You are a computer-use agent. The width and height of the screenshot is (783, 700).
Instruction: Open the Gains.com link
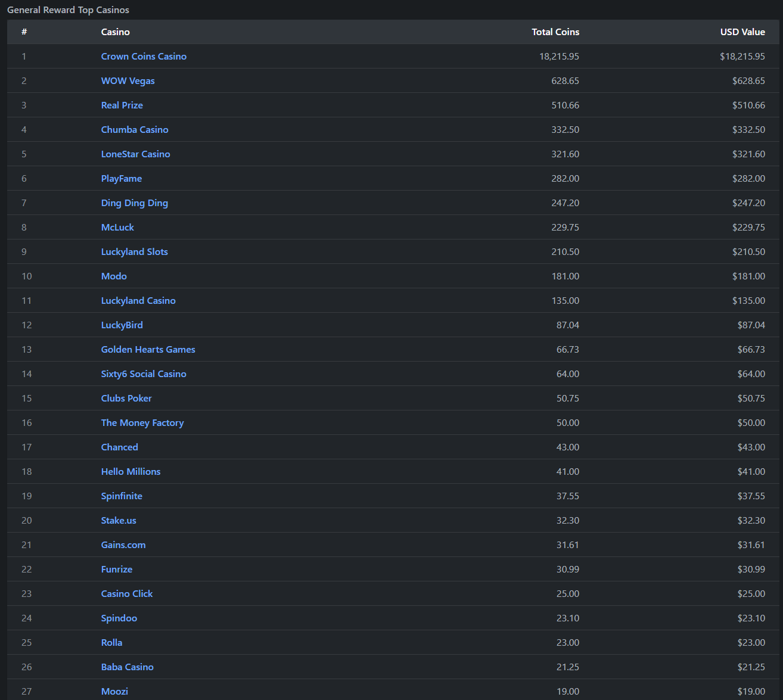pyautogui.click(x=123, y=545)
